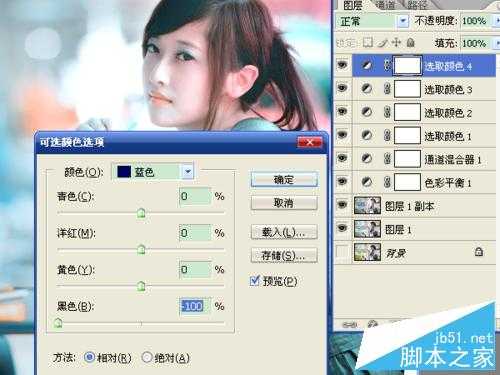Hide the 选取颜色 3 layer
Image resolution: width=500 pixels, height=375 pixels.
click(x=342, y=88)
